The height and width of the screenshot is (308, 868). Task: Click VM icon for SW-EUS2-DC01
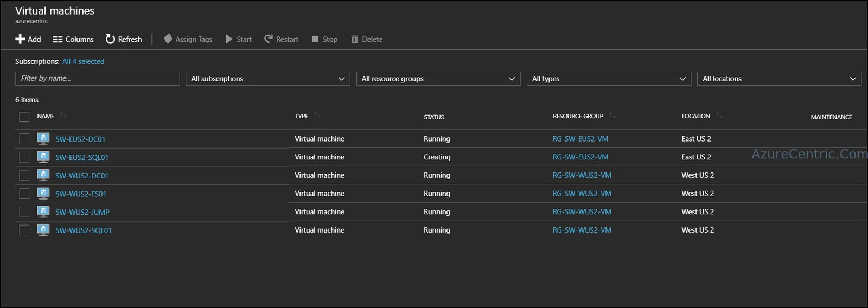(43, 138)
